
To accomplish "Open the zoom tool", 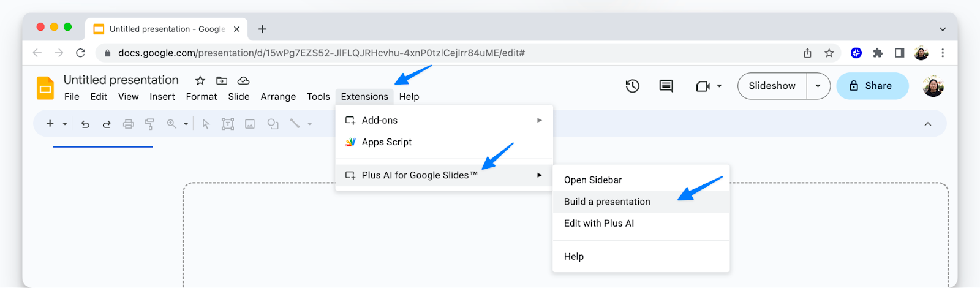I will [171, 124].
